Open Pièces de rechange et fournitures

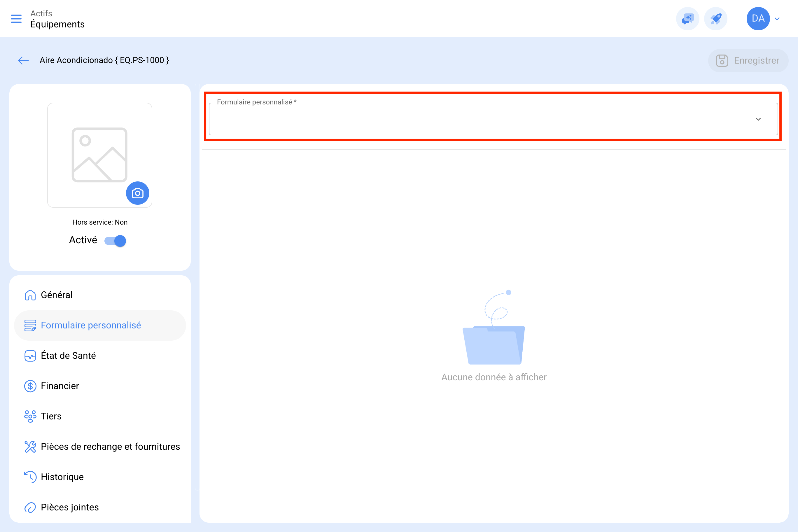click(x=100, y=447)
